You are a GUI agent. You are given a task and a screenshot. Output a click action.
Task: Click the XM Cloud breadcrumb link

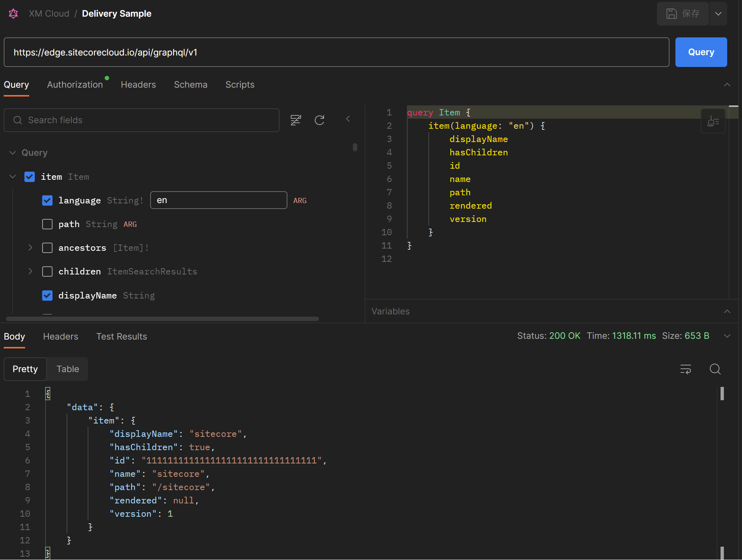pyautogui.click(x=49, y=14)
